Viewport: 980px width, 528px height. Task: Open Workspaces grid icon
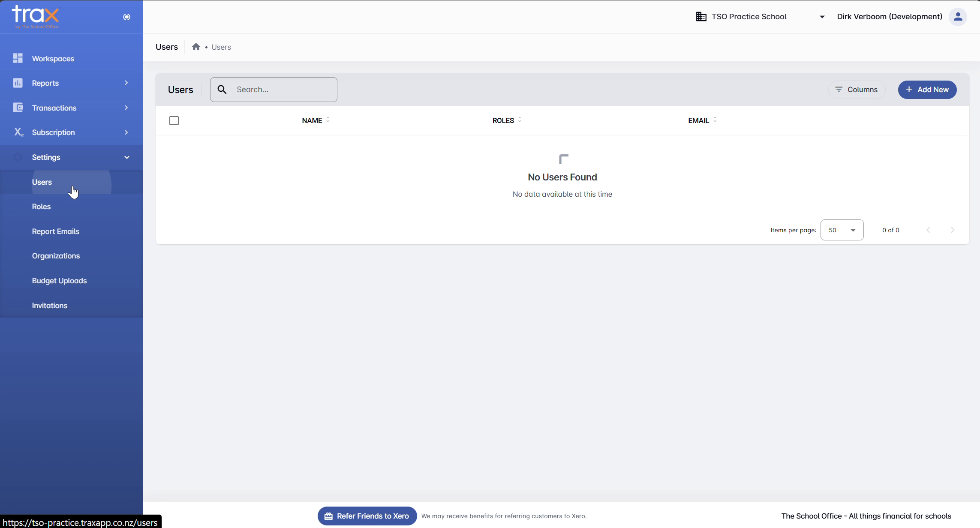[x=18, y=58]
